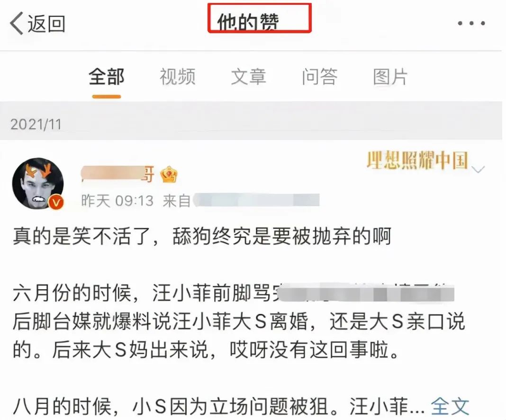Click the 2021/11 date section header
506x420 pixels.
pos(36,124)
